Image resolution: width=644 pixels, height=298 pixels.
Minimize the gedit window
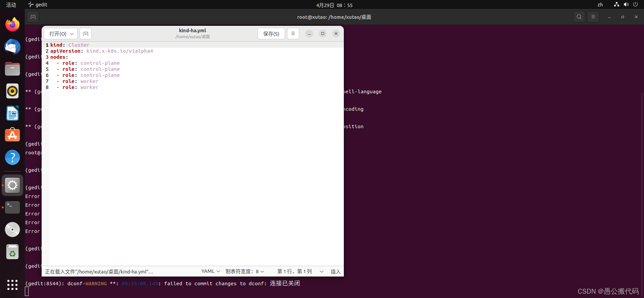click(309, 34)
